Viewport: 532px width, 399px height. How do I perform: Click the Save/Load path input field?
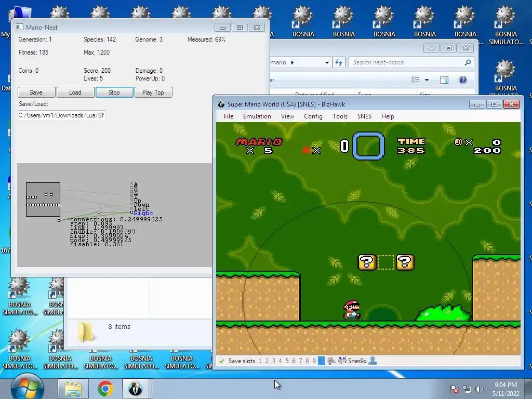point(61,115)
